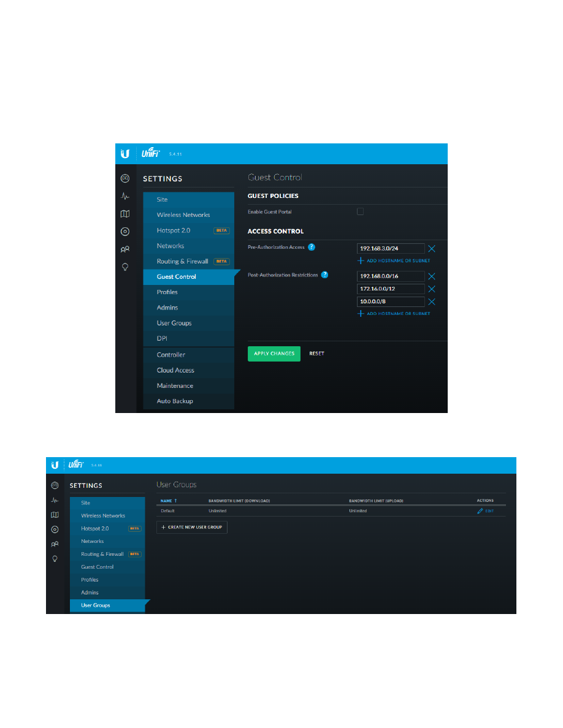The width and height of the screenshot is (563, 728).
Task: Add hostname or subnet under Pre-Authorization Access
Action: pos(394,260)
